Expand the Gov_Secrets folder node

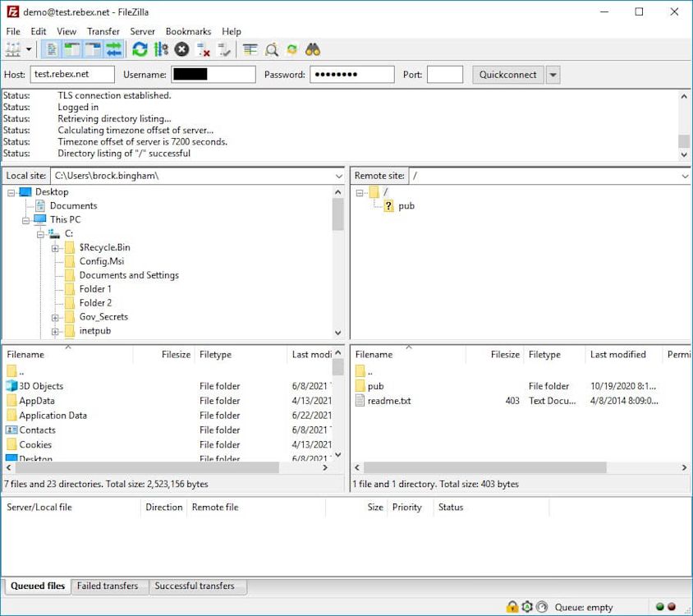click(55, 318)
